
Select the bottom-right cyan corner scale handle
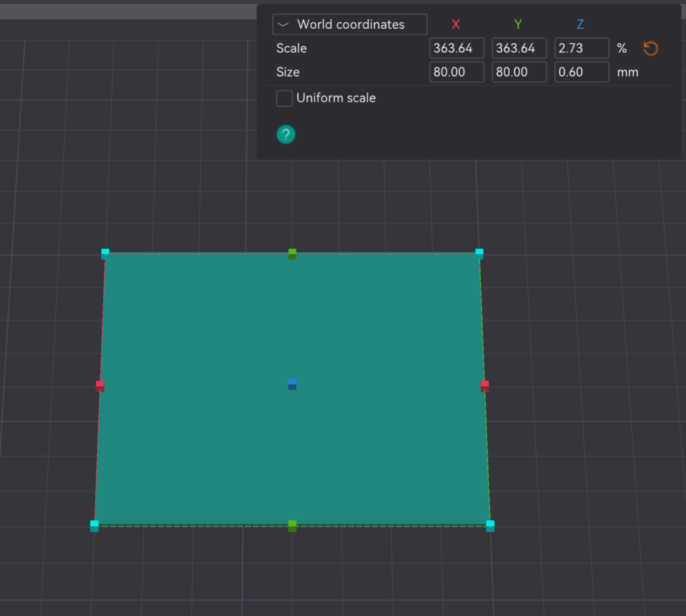[x=490, y=526]
